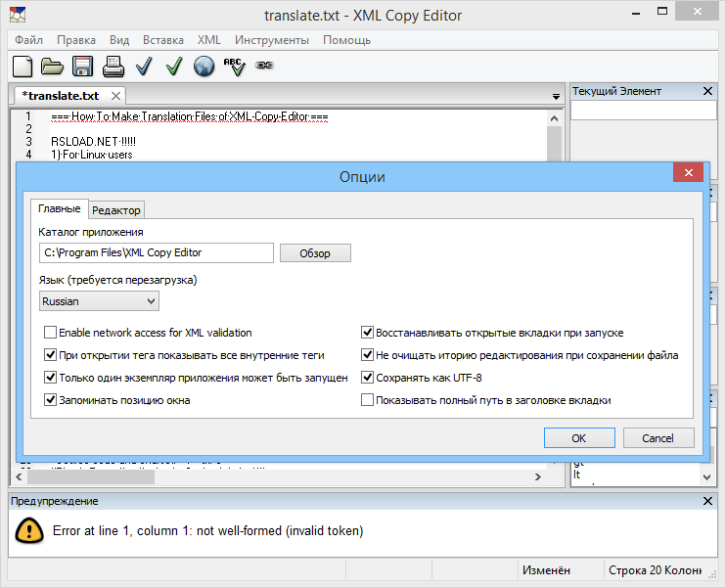
Task: Run the ABC spelling check icon
Action: coord(234,67)
